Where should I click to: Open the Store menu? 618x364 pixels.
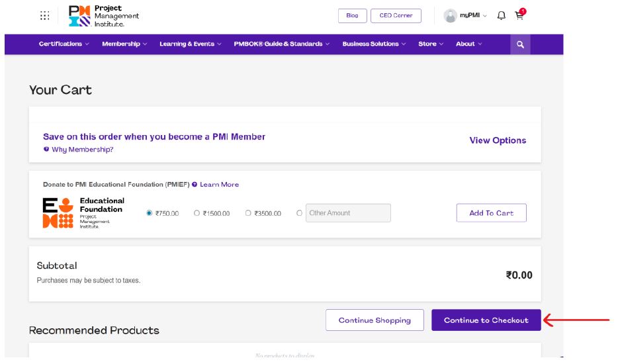(x=431, y=44)
